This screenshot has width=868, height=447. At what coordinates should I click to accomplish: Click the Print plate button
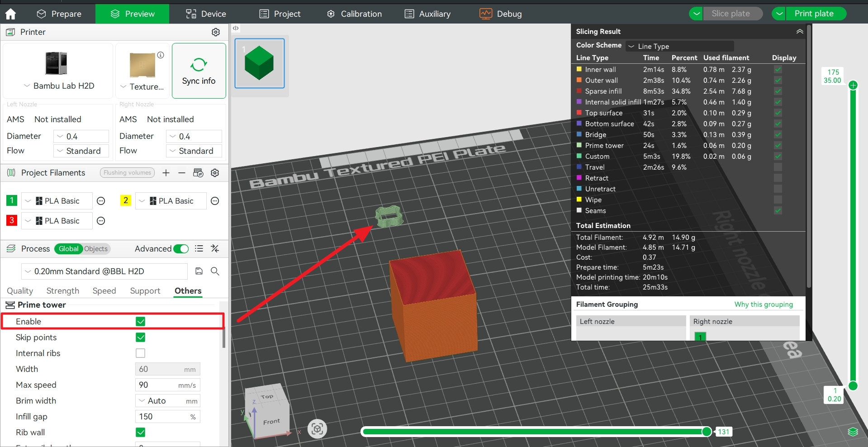pos(814,14)
